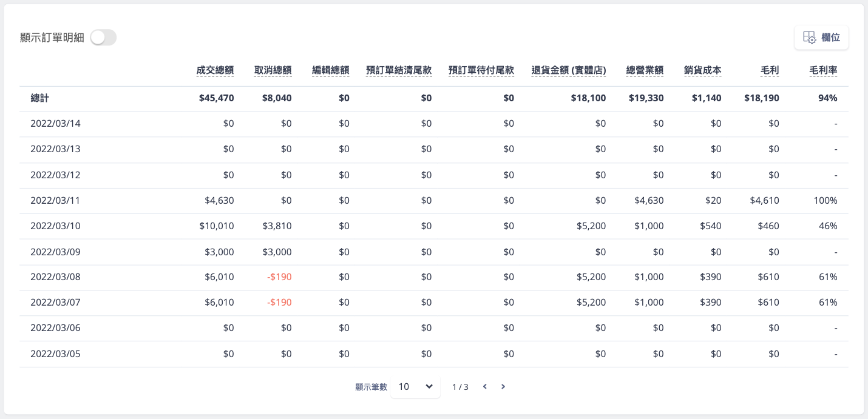Screen dimensions: 868x419
Task: Select the 2022/03/13 date row
Action: coord(434,149)
